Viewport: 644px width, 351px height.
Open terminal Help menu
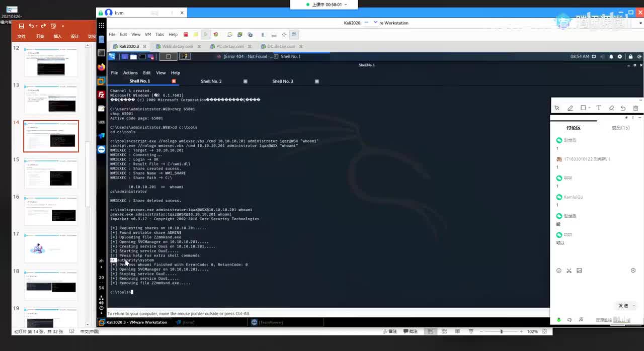(x=175, y=73)
